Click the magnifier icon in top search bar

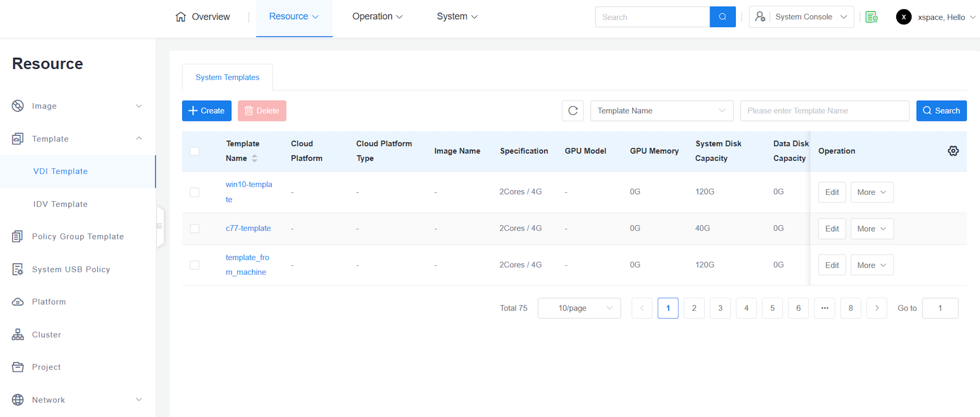(x=722, y=17)
